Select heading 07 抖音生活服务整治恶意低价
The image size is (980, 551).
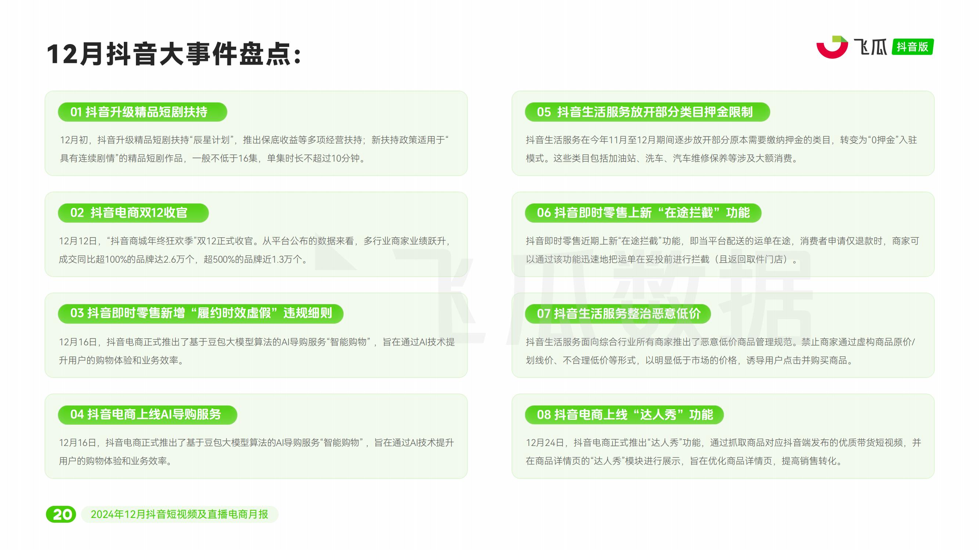pos(618,314)
